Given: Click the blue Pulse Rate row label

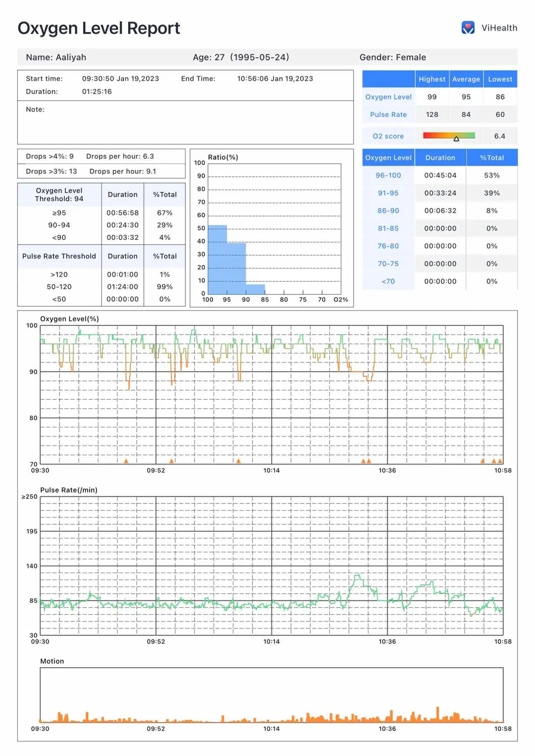Looking at the screenshot, I should pyautogui.click(x=388, y=114).
